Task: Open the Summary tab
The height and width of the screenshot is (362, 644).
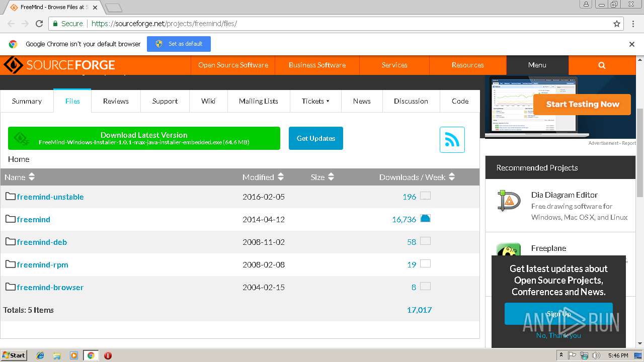Action: [x=27, y=101]
